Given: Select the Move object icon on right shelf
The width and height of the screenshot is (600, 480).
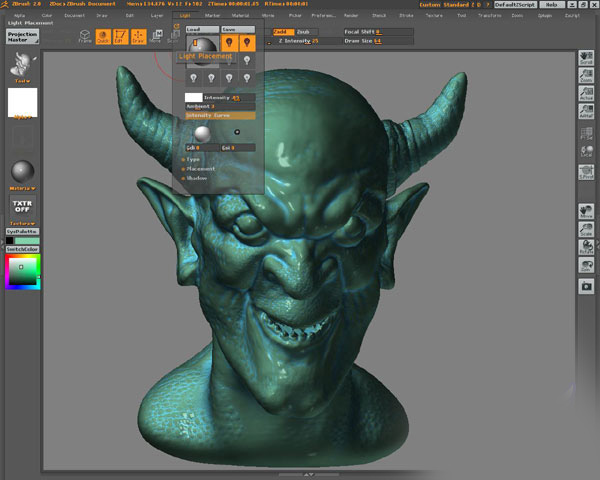Looking at the screenshot, I should coord(586,211).
